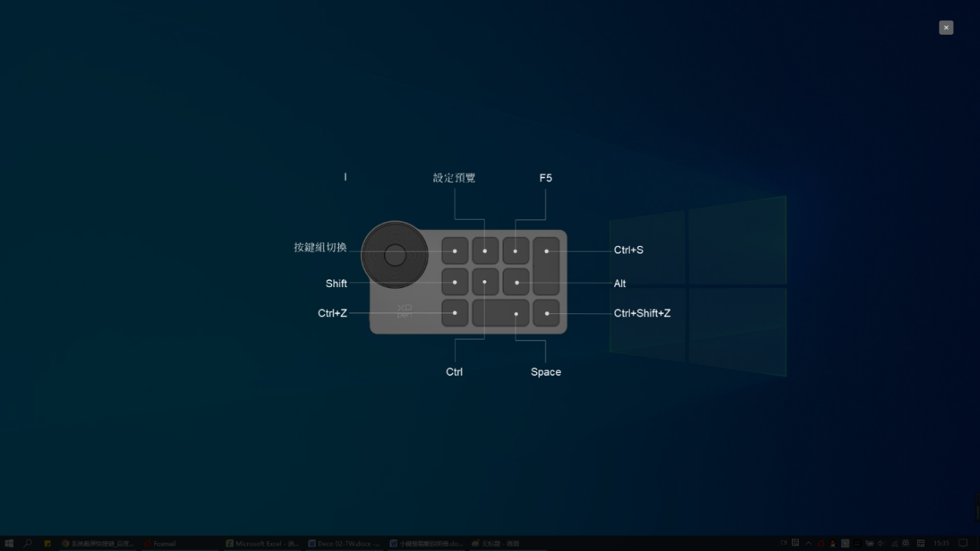Viewport: 980px width, 551px height.
Task: Click the Space text label
Action: [546, 372]
